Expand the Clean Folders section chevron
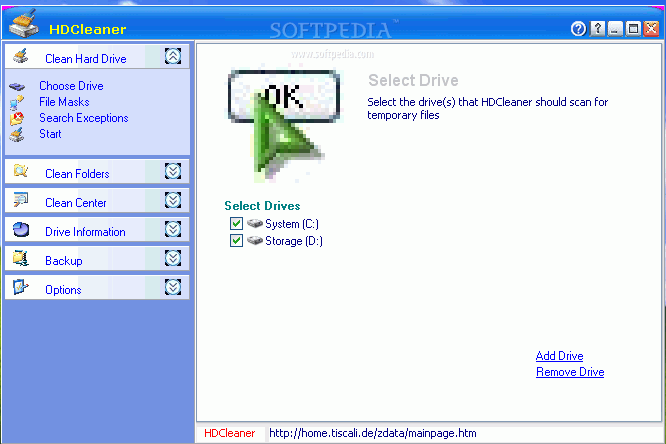666x444 pixels. point(173,171)
